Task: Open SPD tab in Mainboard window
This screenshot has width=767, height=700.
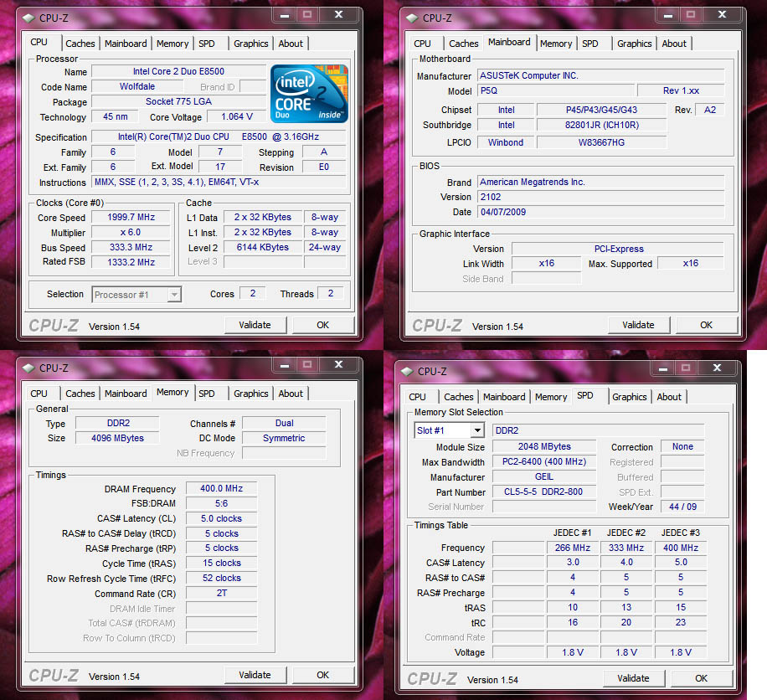Action: (x=590, y=44)
